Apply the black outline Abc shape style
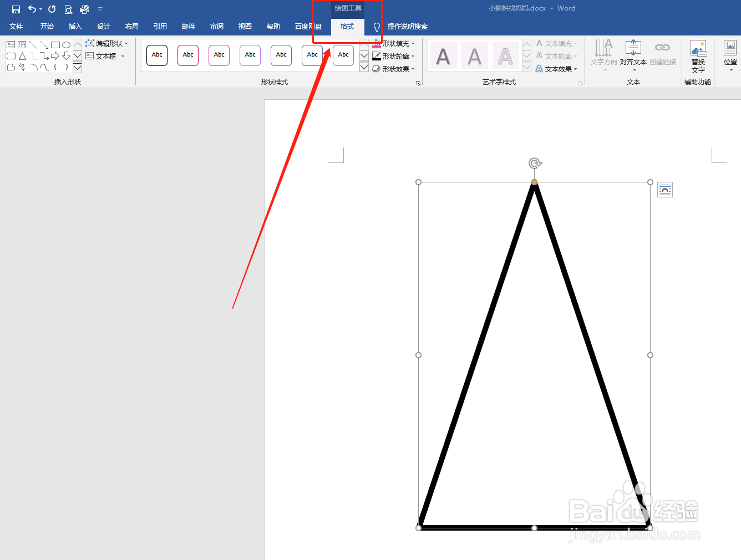Image resolution: width=741 pixels, height=560 pixels. point(157,55)
